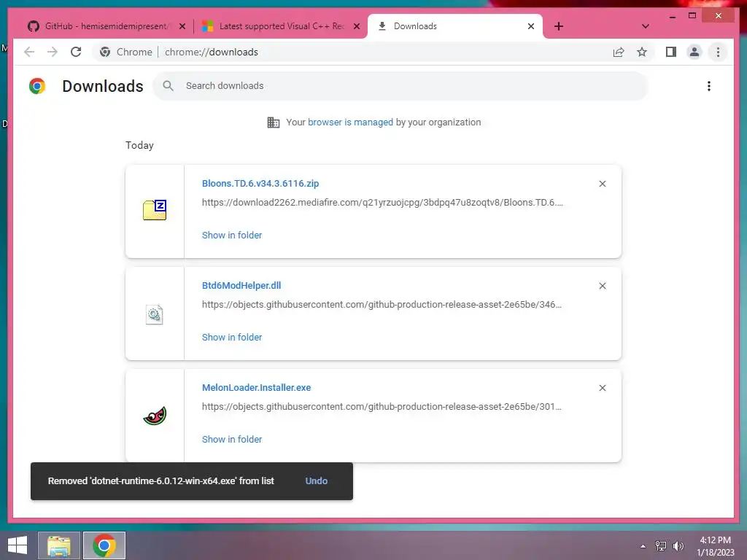Image resolution: width=747 pixels, height=560 pixels.
Task: Show Btd6ModHelper.dll in folder
Action: click(232, 337)
